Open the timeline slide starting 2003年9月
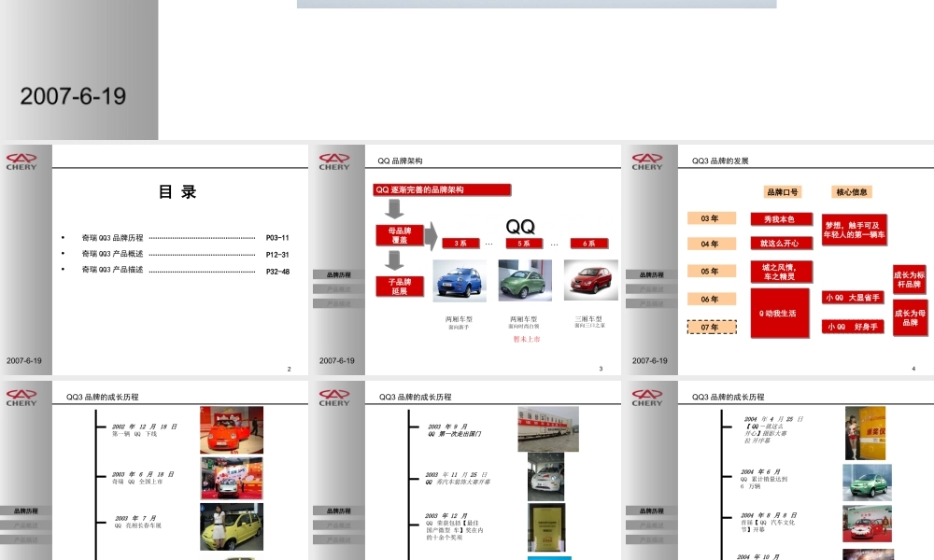The image size is (934, 560). 465,470
